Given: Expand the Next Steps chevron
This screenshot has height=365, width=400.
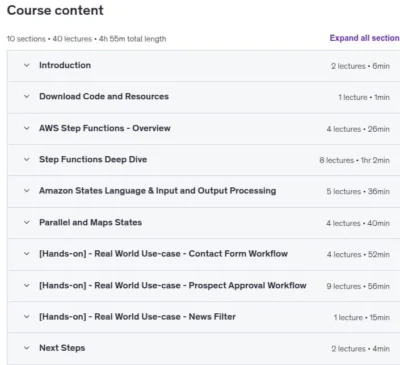Looking at the screenshot, I should point(27,348).
